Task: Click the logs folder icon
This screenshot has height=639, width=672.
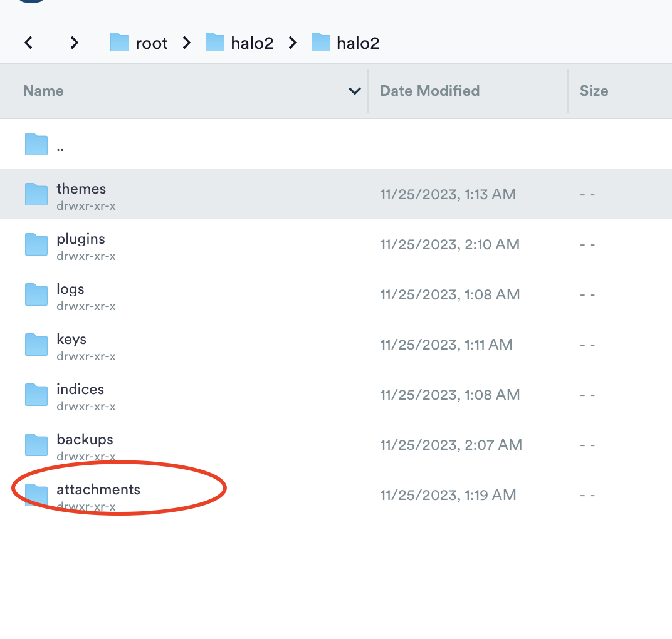Action: pyautogui.click(x=36, y=294)
